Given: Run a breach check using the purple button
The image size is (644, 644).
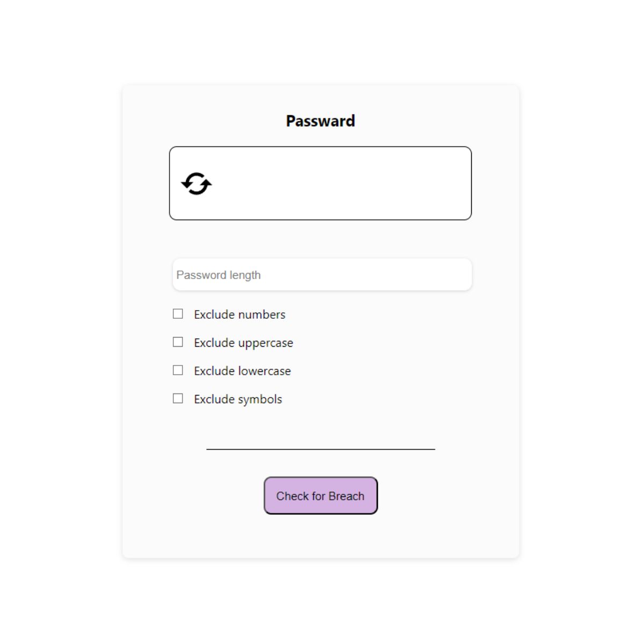Looking at the screenshot, I should (x=320, y=496).
